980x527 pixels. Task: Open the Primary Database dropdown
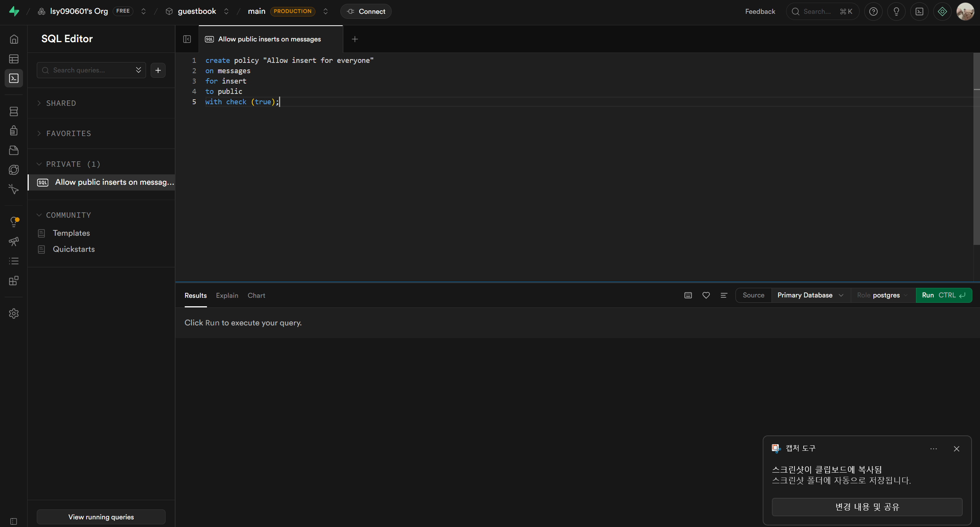(811, 295)
